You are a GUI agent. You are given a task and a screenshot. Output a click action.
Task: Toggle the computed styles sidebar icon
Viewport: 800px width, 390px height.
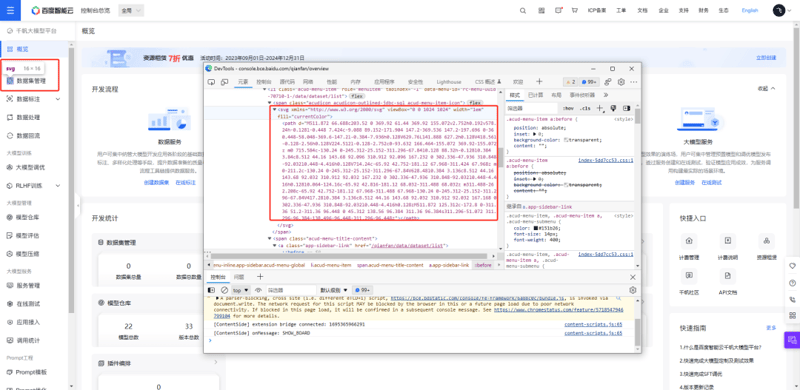(627, 108)
